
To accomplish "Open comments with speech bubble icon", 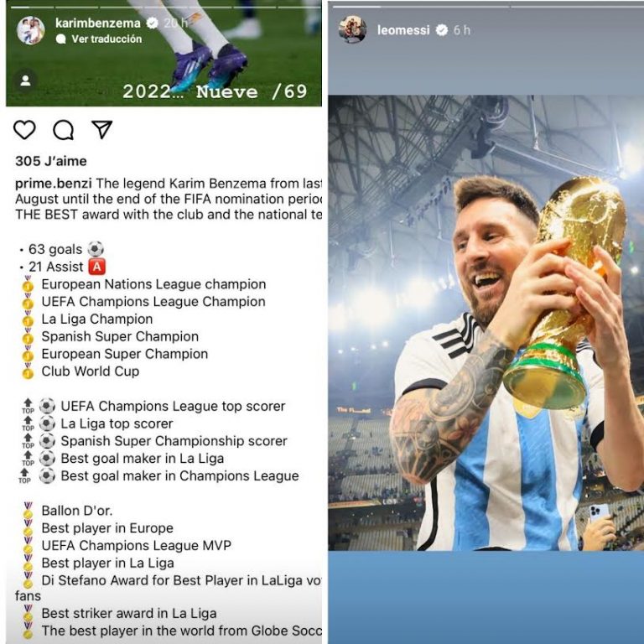I will (63, 130).
